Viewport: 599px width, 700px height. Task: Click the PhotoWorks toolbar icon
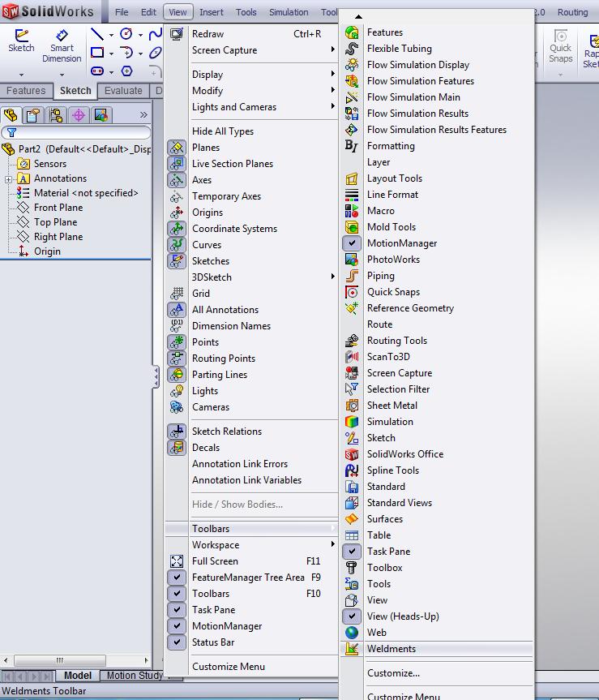[352, 260]
